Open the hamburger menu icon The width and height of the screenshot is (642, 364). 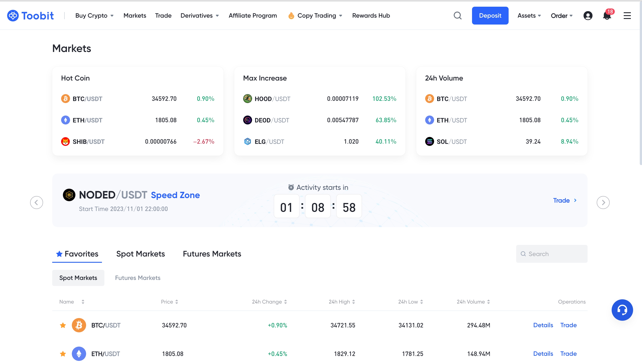click(x=627, y=15)
